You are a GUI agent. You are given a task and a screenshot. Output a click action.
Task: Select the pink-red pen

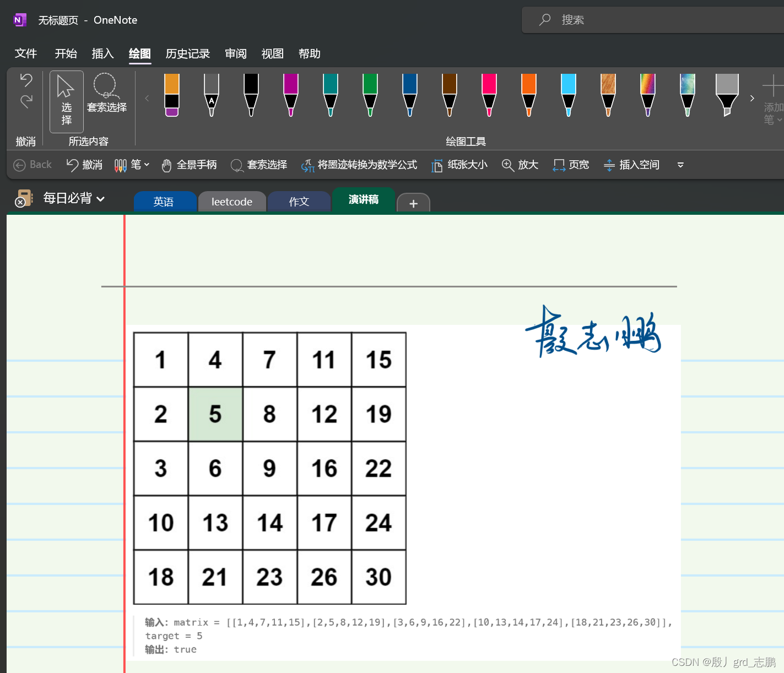pos(489,95)
